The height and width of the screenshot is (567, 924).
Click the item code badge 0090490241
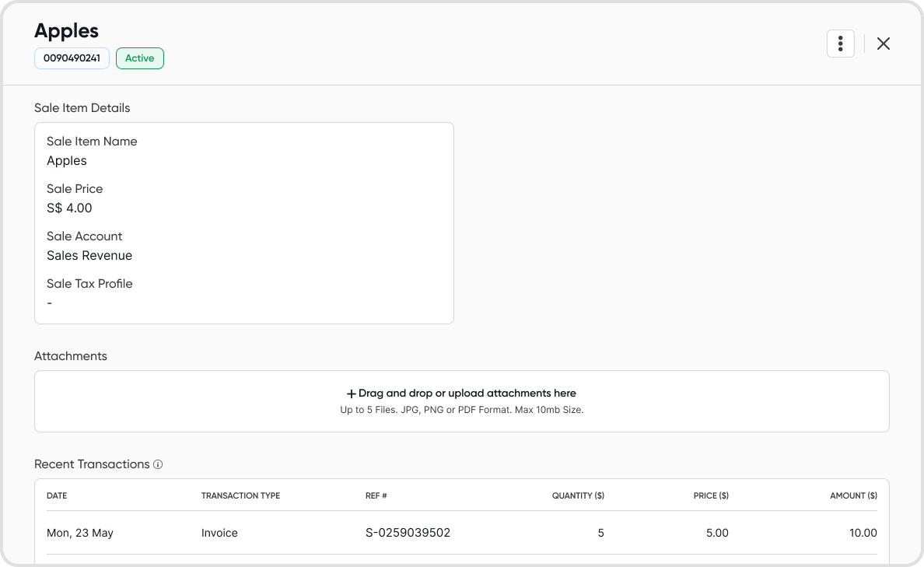(x=72, y=58)
